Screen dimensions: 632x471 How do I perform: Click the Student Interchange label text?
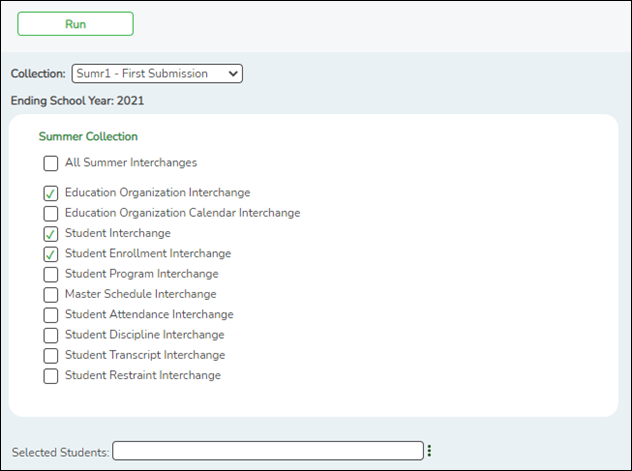117,233
